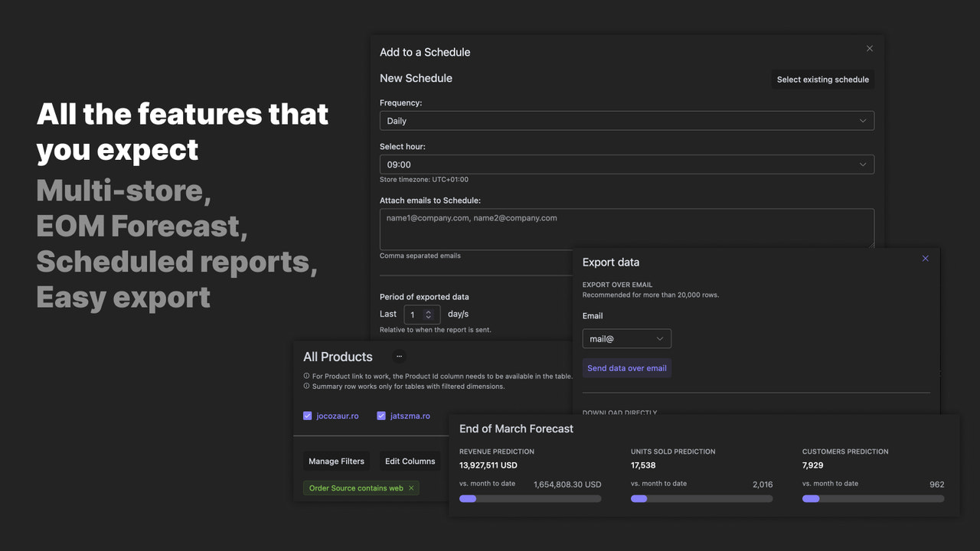Image resolution: width=980 pixels, height=551 pixels.
Task: Click the Edit Columns button
Action: tap(410, 461)
